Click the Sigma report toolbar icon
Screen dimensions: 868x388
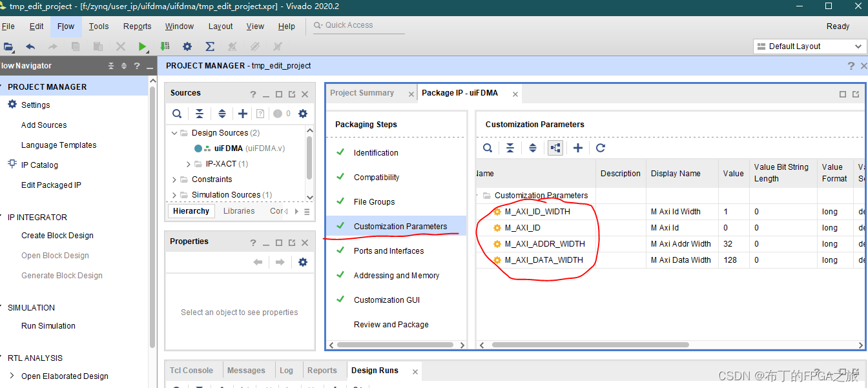tap(210, 46)
